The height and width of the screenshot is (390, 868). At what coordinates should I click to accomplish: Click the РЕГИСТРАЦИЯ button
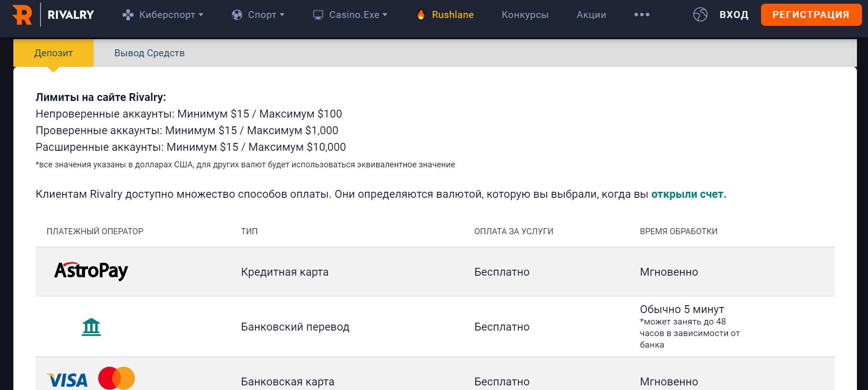(811, 15)
